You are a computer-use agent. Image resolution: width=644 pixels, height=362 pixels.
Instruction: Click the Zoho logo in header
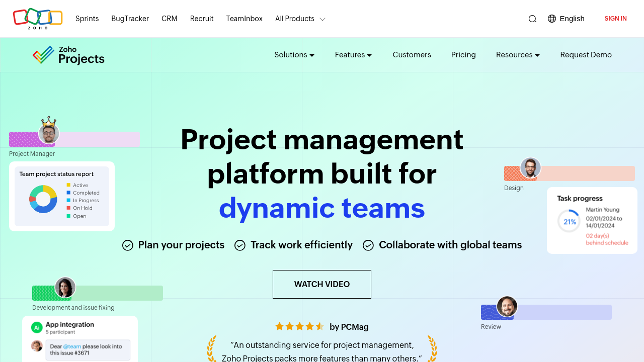click(x=38, y=19)
